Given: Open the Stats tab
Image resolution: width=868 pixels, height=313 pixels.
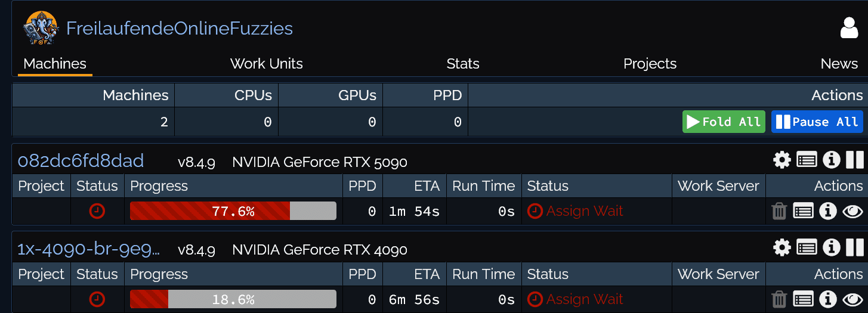Looking at the screenshot, I should [463, 64].
